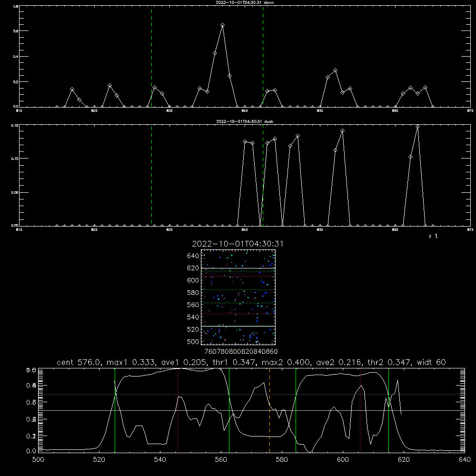Click the '0.4' y-axis label of dawn plot

pos(15,57)
